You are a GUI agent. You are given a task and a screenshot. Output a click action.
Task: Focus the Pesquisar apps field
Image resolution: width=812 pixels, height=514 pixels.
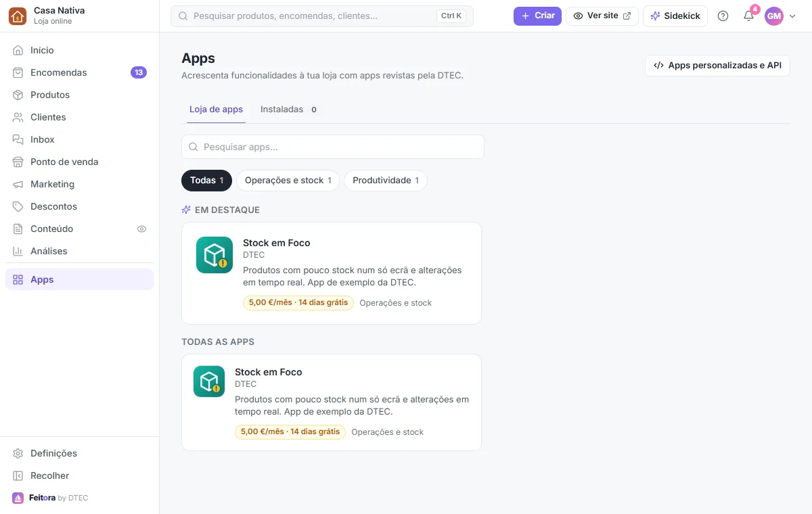point(333,147)
